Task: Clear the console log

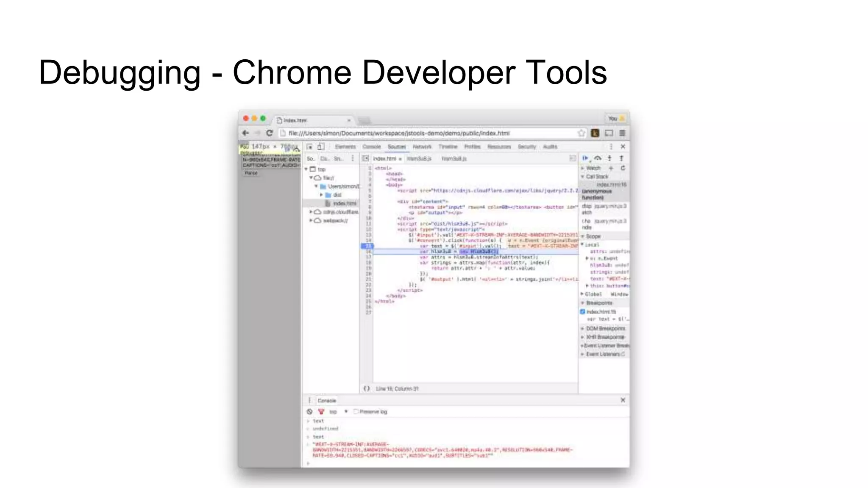Action: (x=309, y=412)
